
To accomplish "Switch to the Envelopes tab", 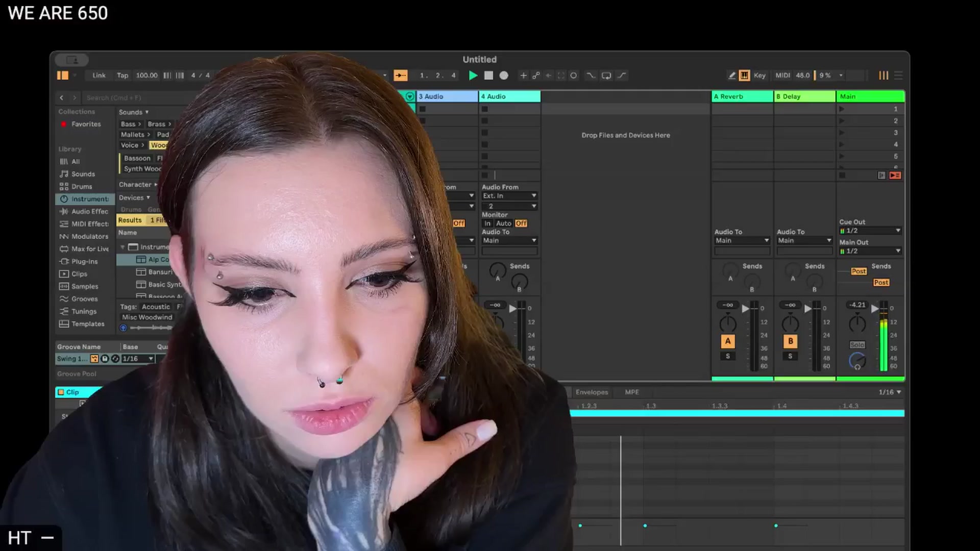I will (592, 392).
